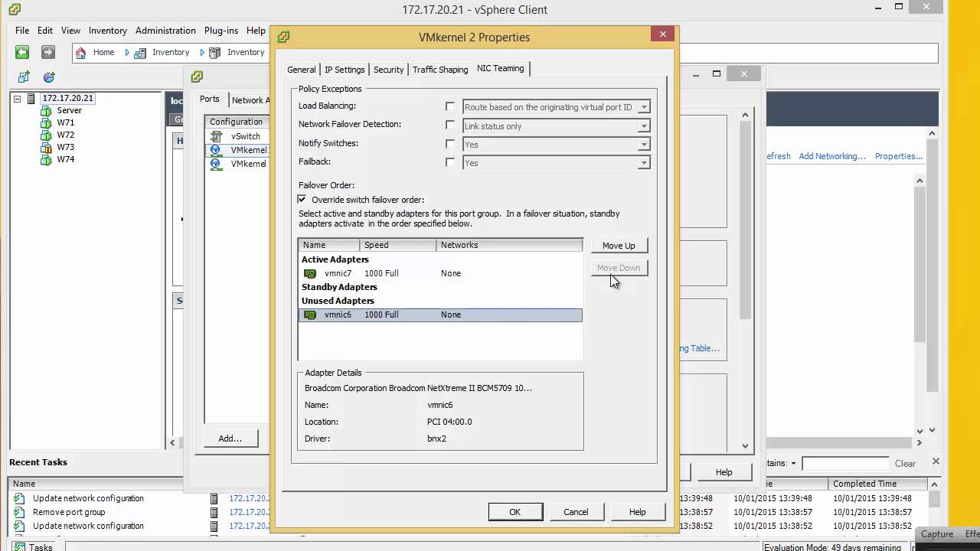980x551 pixels.
Task: Click the Home icon in navigation bar
Action: [80, 53]
